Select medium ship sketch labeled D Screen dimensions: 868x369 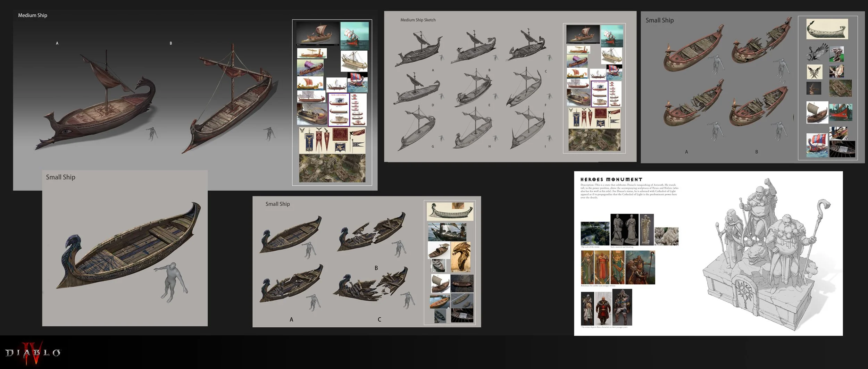417,88
